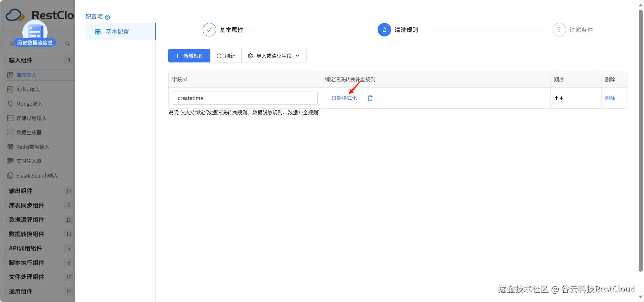Click the 绑定清洗转换补全规则 column header
The width and height of the screenshot is (644, 302).
pos(350,80)
